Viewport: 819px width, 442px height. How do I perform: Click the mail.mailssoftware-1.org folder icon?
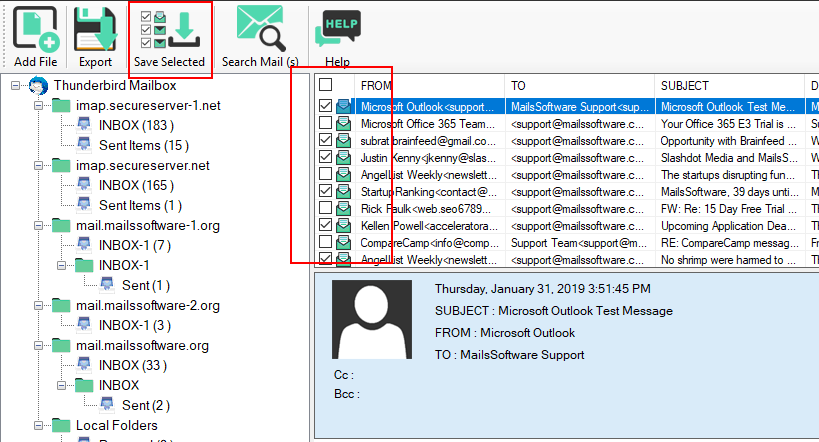click(x=61, y=226)
